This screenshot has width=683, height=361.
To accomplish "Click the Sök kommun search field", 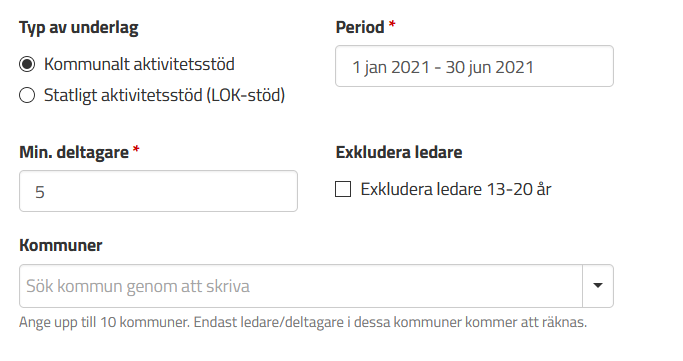I will click(x=301, y=286).
